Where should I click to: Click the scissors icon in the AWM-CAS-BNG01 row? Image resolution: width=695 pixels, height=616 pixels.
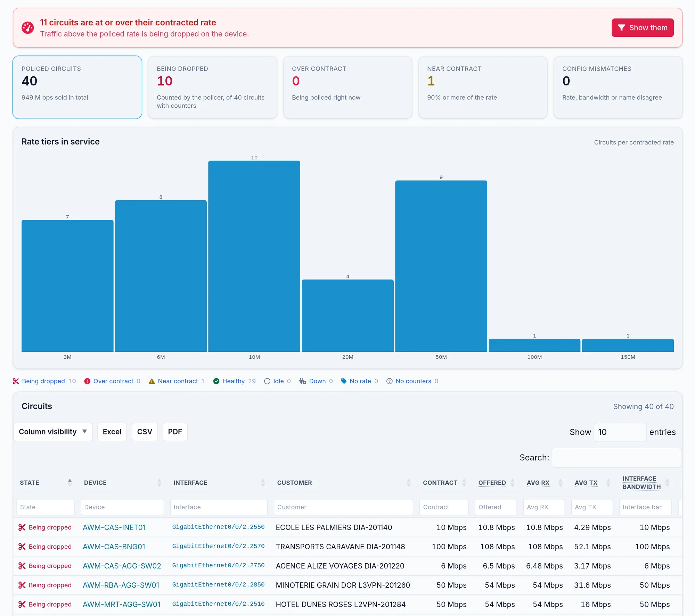22,547
